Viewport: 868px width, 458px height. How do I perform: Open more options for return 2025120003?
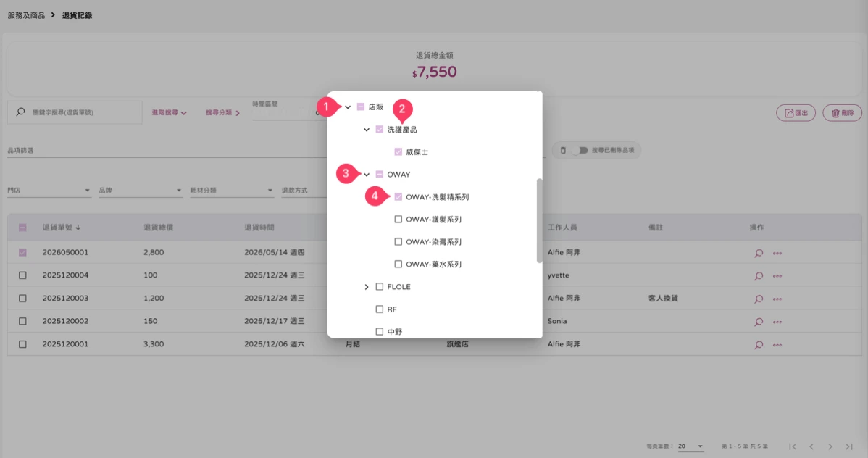(777, 299)
